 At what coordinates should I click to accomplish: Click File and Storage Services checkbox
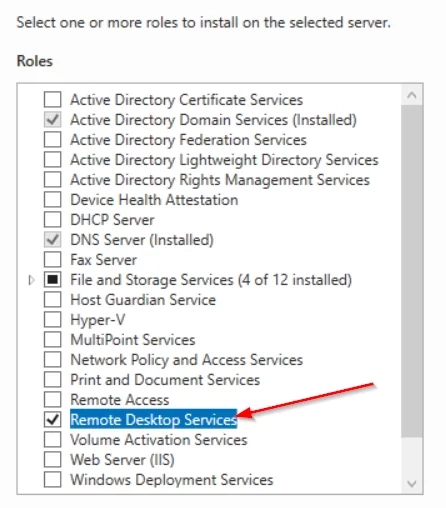[52, 280]
